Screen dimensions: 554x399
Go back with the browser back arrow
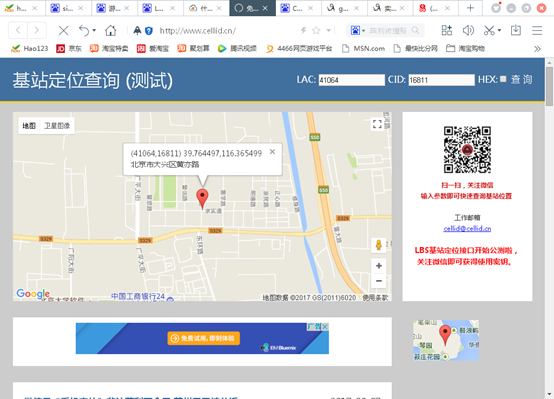click(x=18, y=31)
